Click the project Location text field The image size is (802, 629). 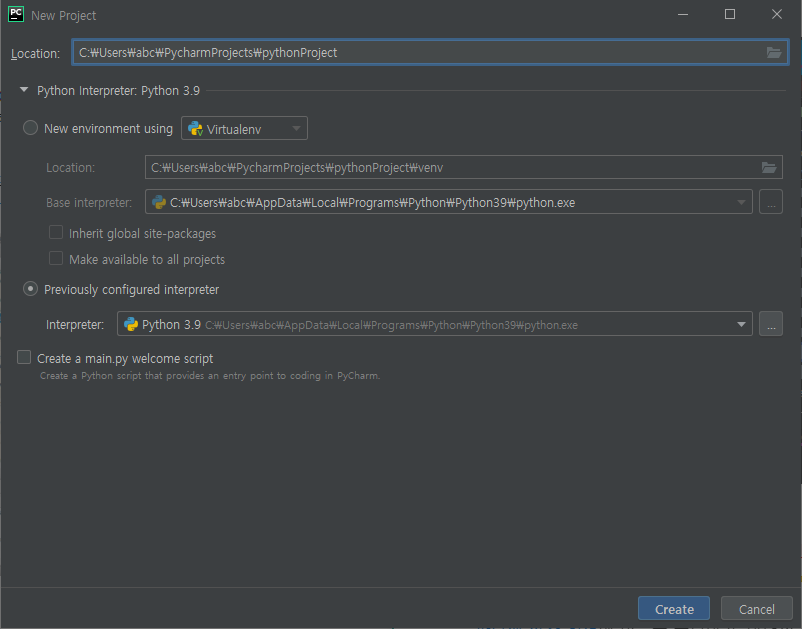pos(430,53)
